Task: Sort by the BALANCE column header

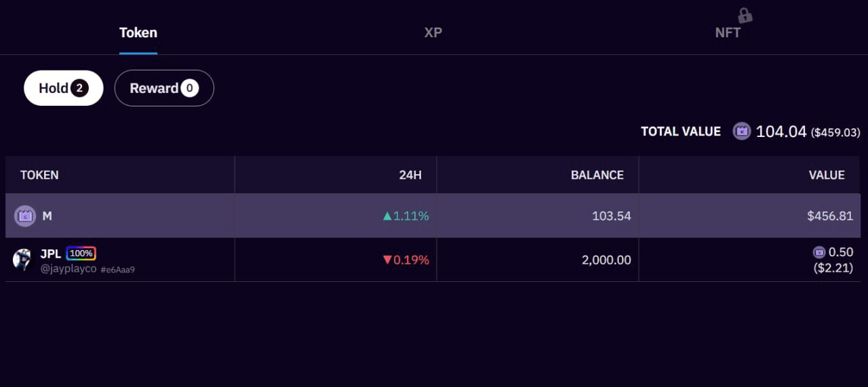Action: tap(597, 175)
